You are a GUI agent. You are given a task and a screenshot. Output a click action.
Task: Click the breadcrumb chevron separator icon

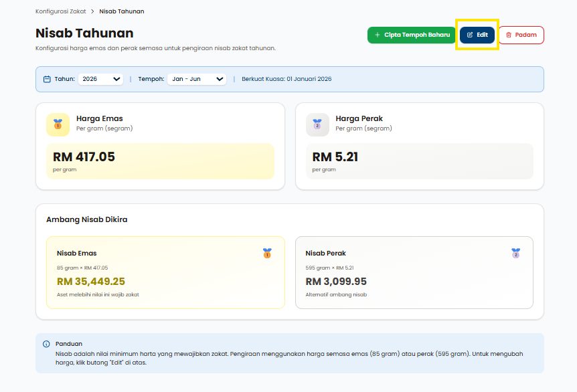[x=92, y=11]
